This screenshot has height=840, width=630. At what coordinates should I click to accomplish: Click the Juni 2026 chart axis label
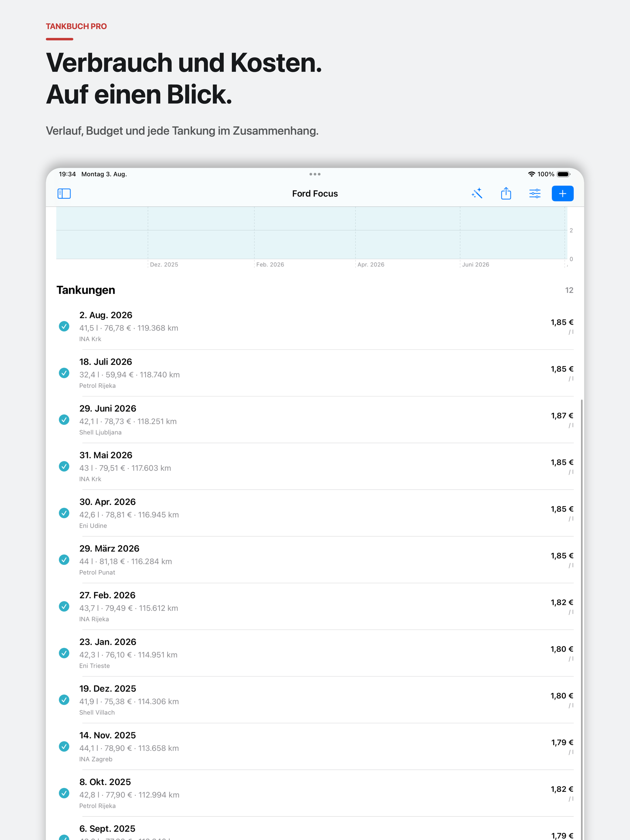click(476, 265)
